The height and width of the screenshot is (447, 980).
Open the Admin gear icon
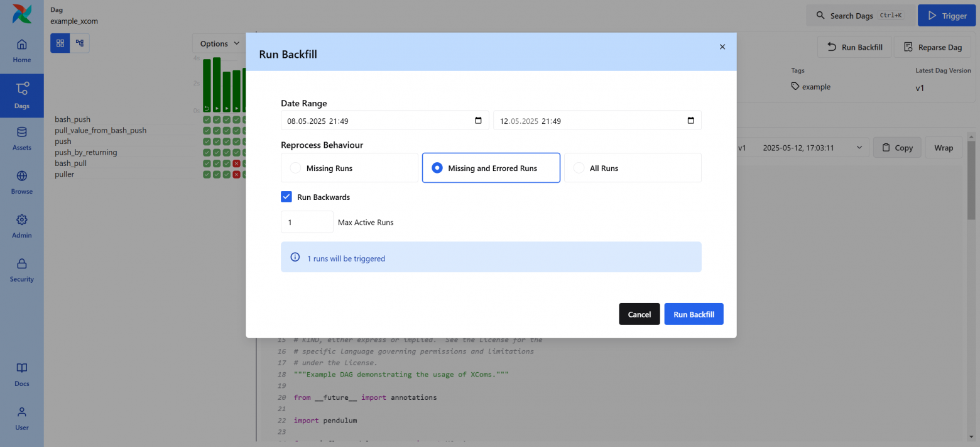[x=21, y=221]
